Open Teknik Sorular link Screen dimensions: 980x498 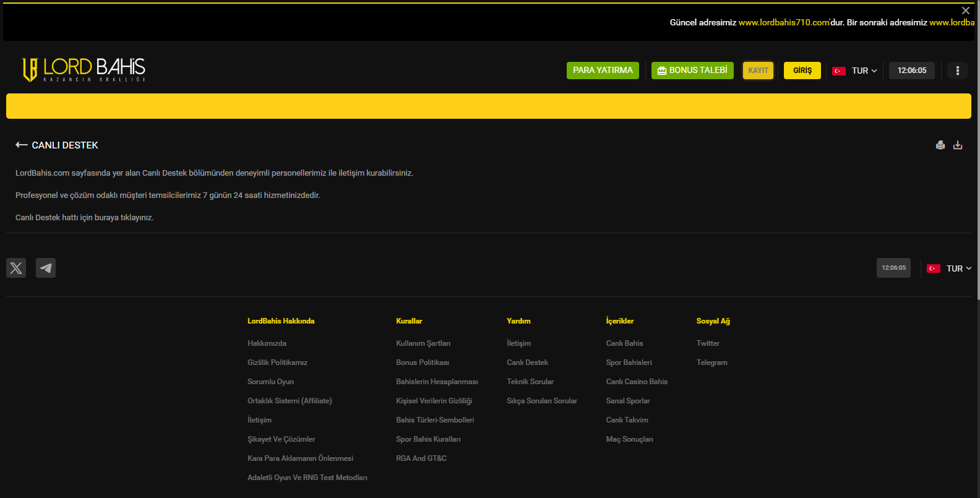pos(530,382)
